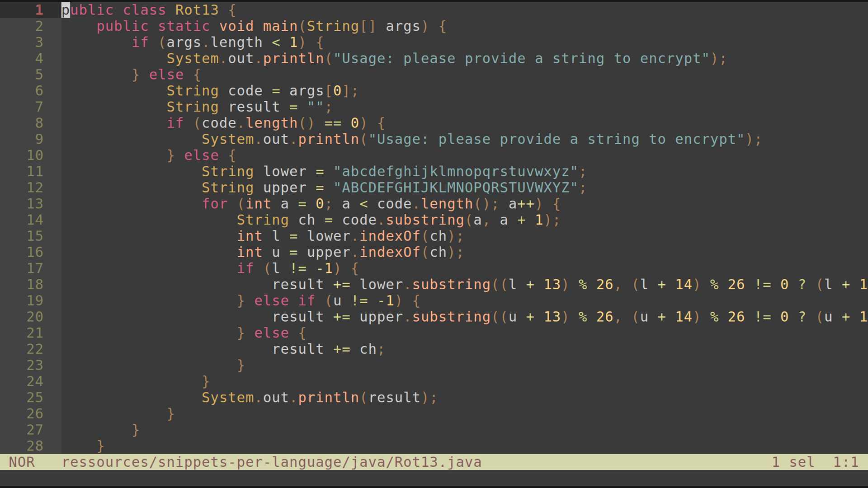The image size is (868, 488).
Task: Click the "1 sel" selection counter
Action: 793,462
